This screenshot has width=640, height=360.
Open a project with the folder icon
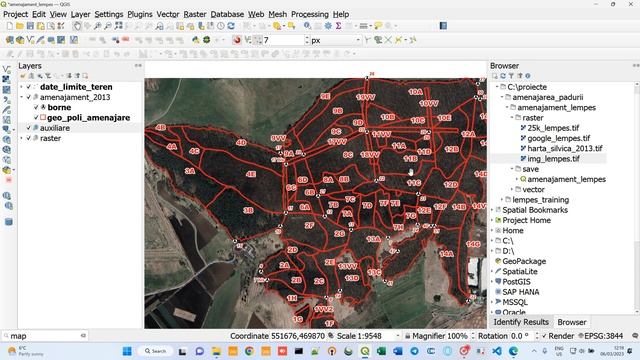tap(20, 26)
